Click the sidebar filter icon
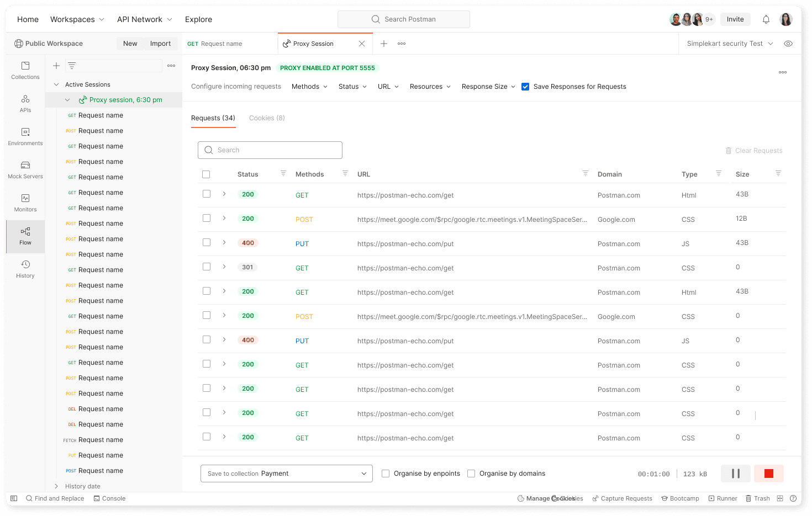Viewport: 812px width, 516px height. (72, 66)
